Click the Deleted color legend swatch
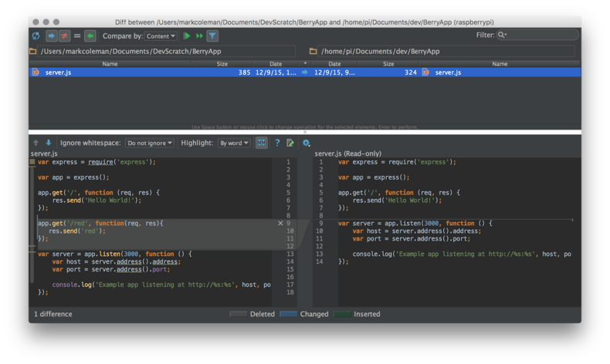 [238, 314]
